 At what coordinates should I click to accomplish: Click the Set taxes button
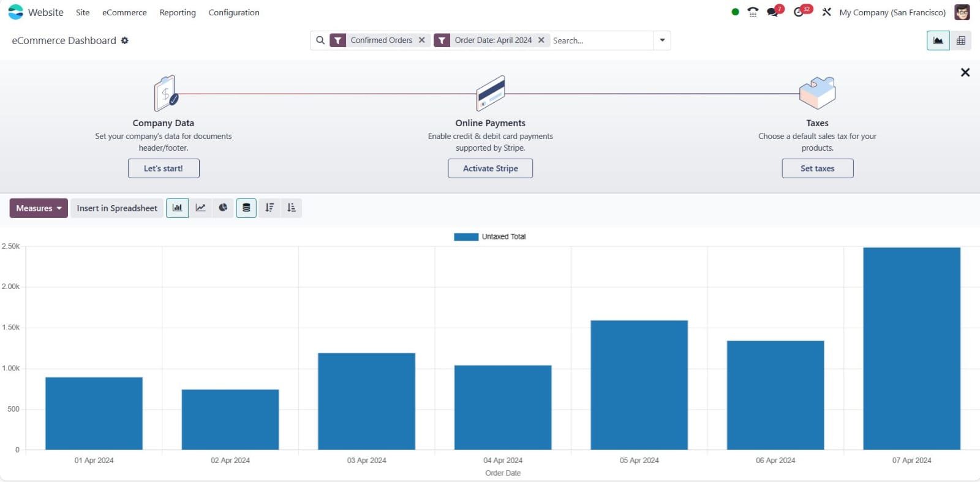pyautogui.click(x=818, y=168)
